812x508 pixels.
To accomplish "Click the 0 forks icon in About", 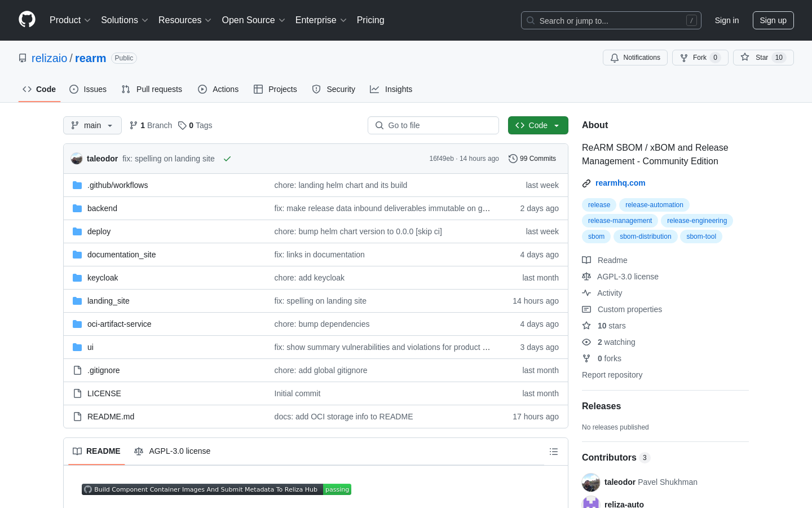I will pyautogui.click(x=586, y=358).
